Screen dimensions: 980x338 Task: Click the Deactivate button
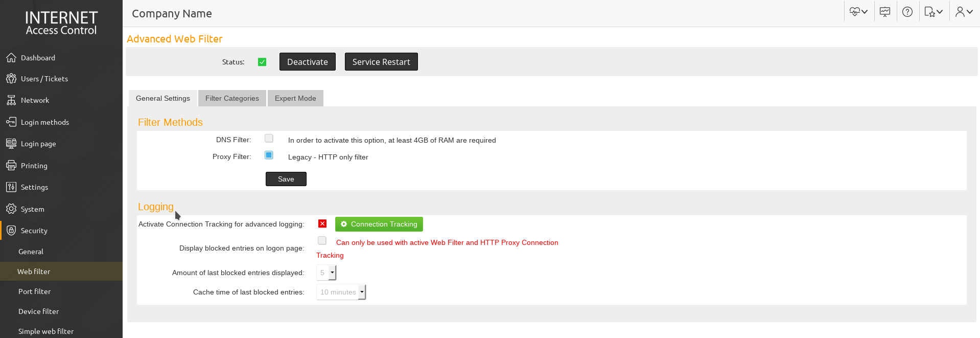[x=308, y=62]
